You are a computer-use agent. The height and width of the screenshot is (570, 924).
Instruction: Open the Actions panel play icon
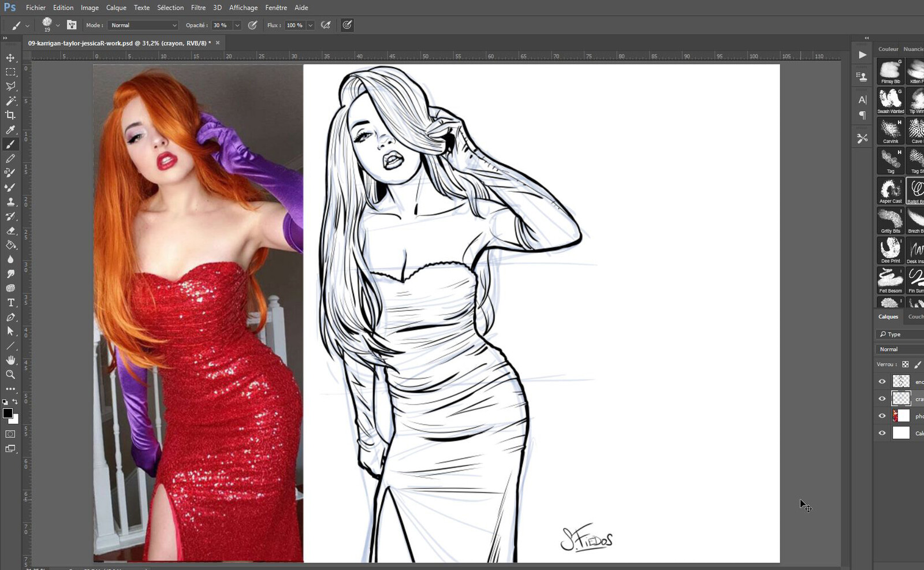click(862, 55)
